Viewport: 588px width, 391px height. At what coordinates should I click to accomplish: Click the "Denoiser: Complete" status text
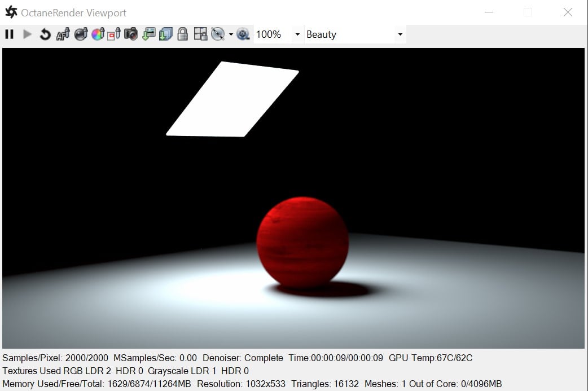(243, 358)
